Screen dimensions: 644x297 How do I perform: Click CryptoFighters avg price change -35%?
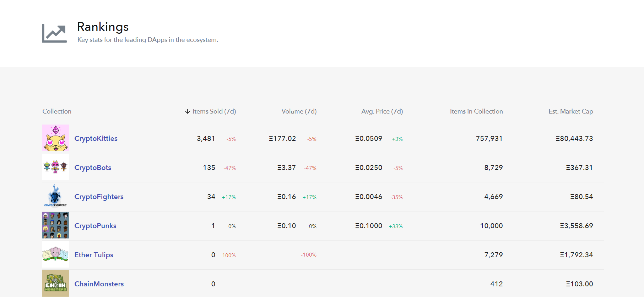[x=397, y=197]
